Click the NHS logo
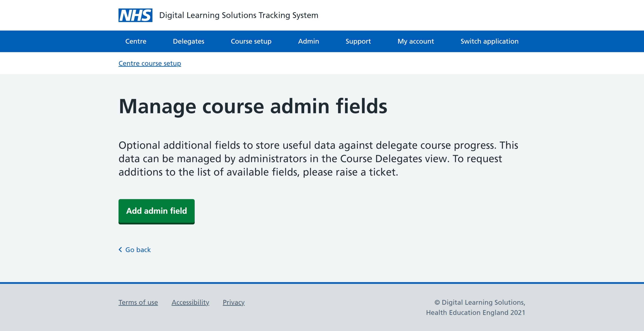Image resolution: width=644 pixels, height=331 pixels. tap(135, 15)
